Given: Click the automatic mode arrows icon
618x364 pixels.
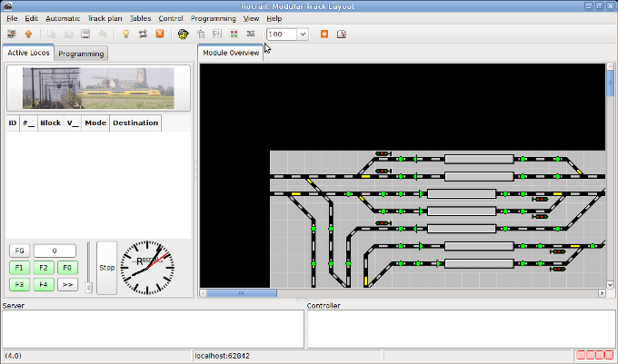Looking at the screenshot, I should tap(143, 34).
